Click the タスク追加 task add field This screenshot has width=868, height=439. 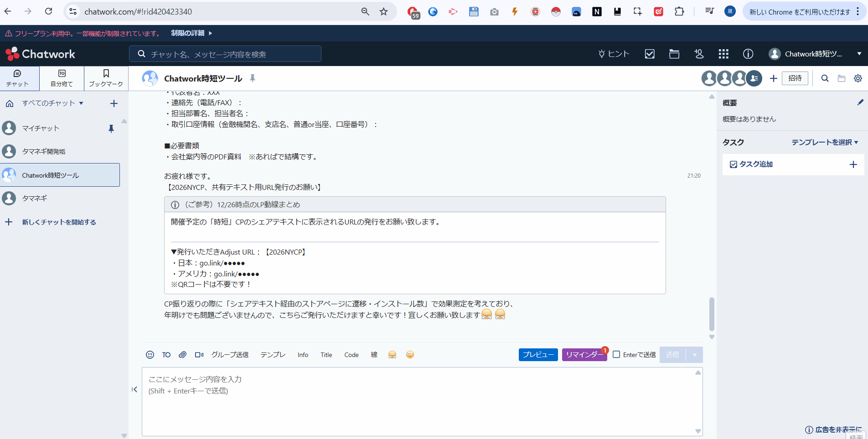coord(793,164)
